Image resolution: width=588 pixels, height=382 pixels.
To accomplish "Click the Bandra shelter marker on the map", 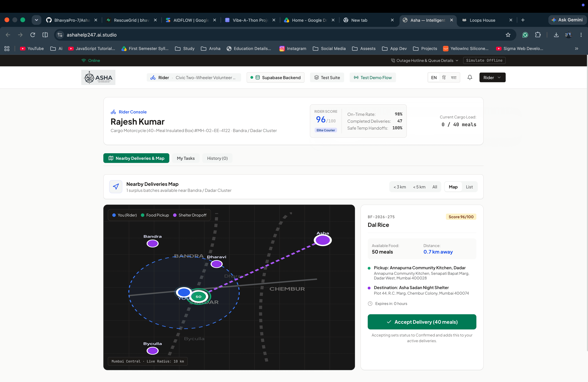I will pos(152,244).
